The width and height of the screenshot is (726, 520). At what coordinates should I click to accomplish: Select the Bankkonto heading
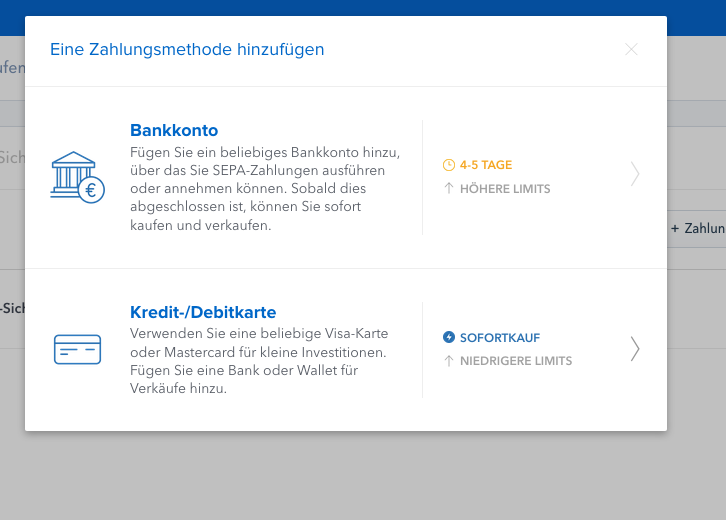coord(174,131)
